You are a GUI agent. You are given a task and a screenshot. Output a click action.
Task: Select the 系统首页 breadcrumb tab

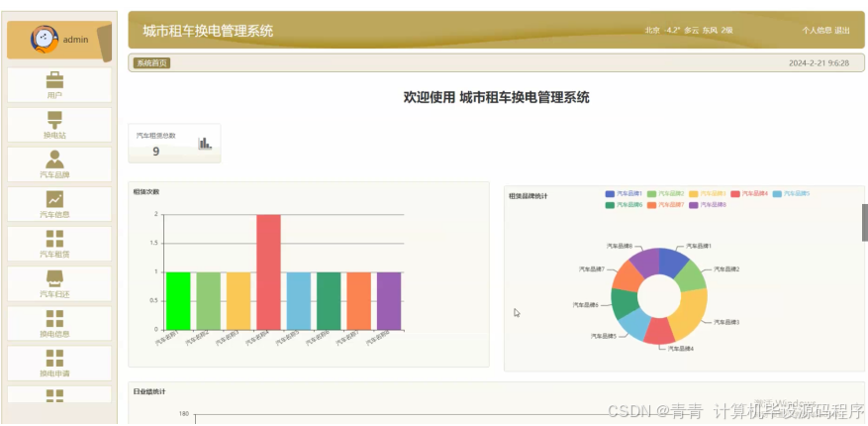tap(151, 63)
